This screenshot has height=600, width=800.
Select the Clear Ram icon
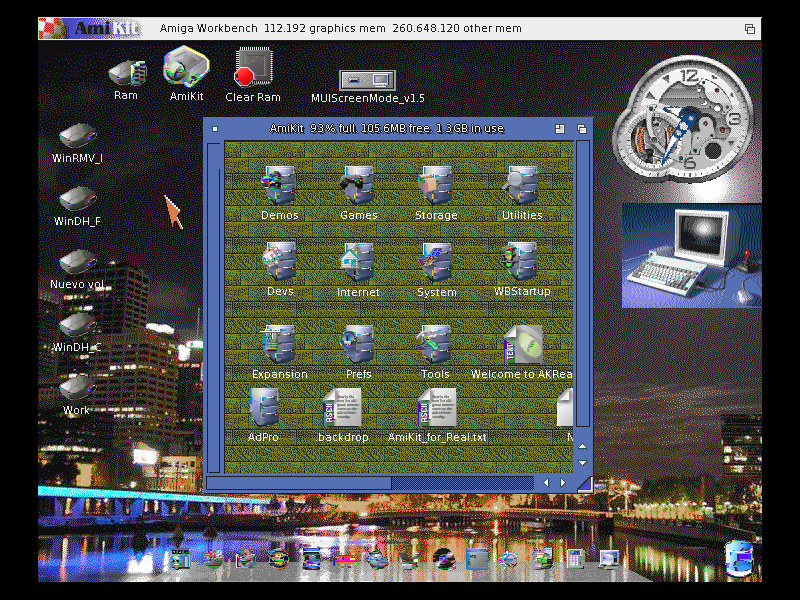tap(253, 66)
